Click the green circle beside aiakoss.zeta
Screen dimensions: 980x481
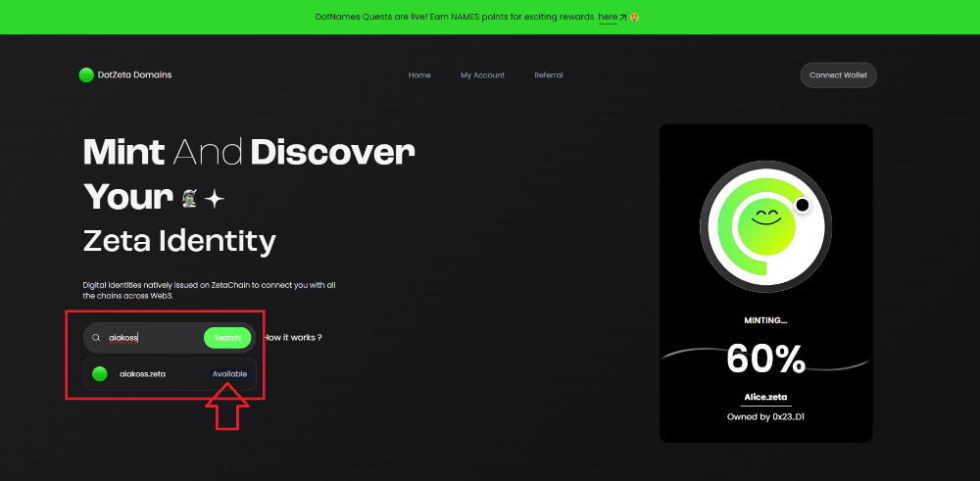tap(99, 374)
